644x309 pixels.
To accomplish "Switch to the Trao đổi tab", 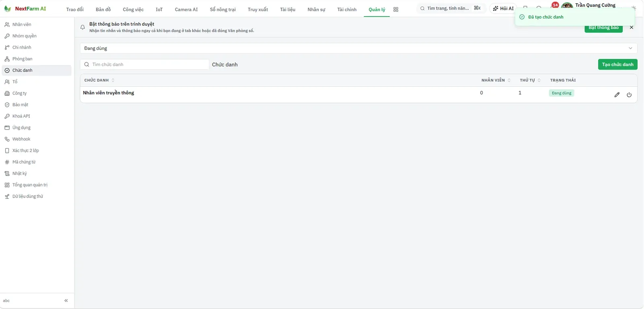I will [75, 9].
